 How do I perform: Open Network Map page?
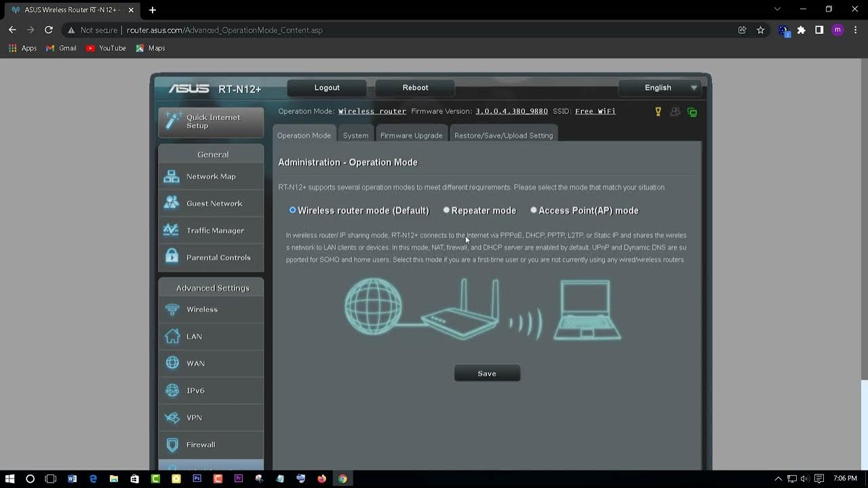(x=211, y=176)
